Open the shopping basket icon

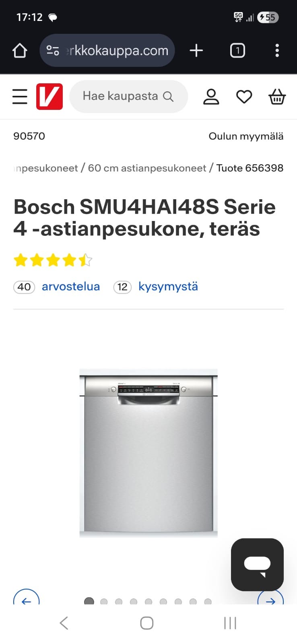tap(277, 97)
